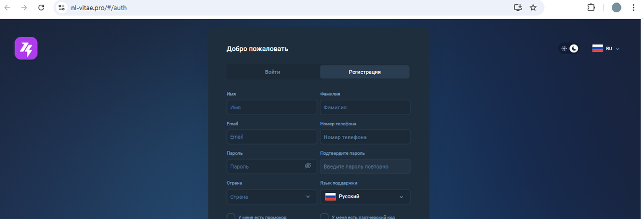Focus the Имя input field

(x=272, y=107)
